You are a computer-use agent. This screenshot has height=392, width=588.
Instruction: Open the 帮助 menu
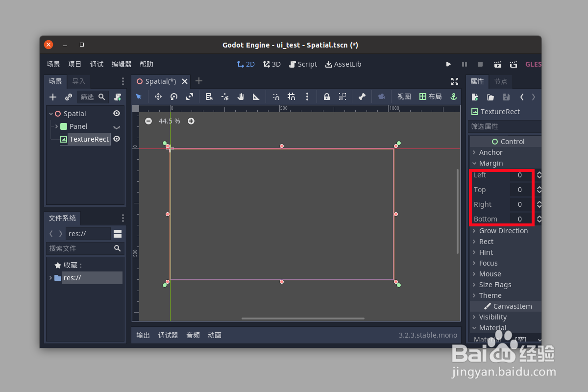147,64
